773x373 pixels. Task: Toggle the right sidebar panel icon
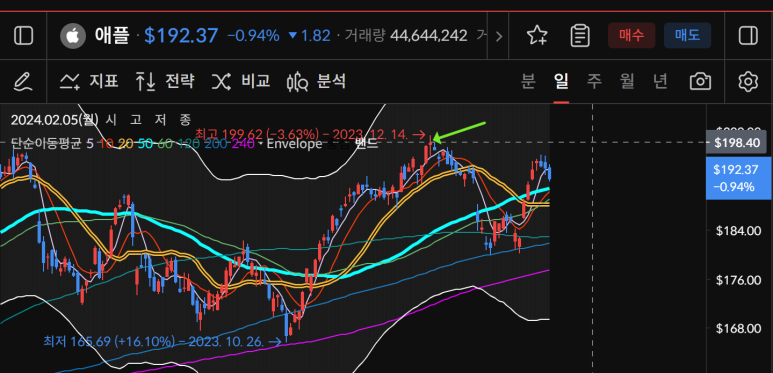point(748,35)
